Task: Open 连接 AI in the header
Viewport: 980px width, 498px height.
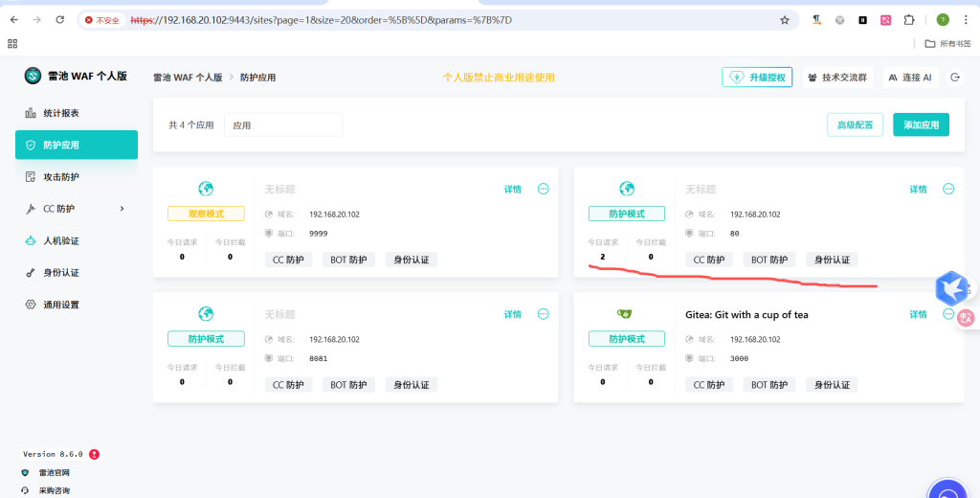Action: 909,78
